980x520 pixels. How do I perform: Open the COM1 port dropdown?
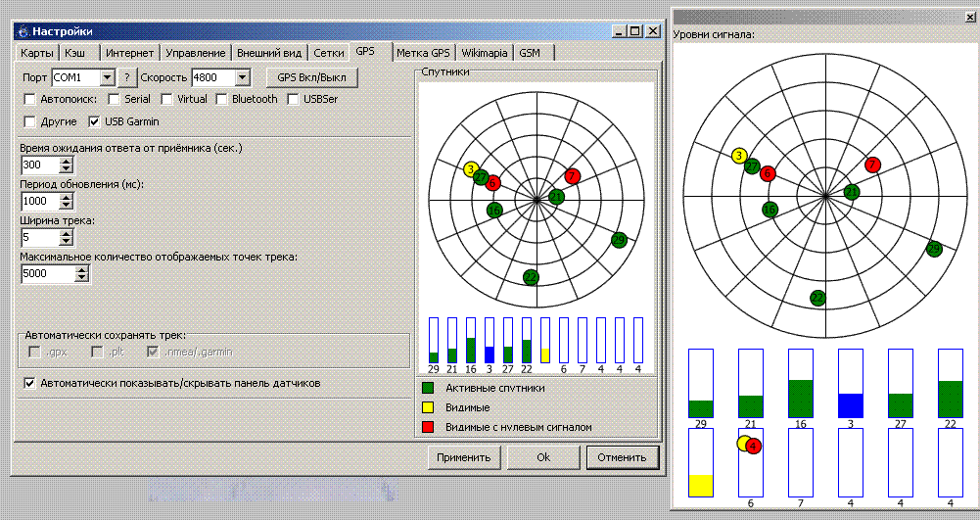coord(107,77)
